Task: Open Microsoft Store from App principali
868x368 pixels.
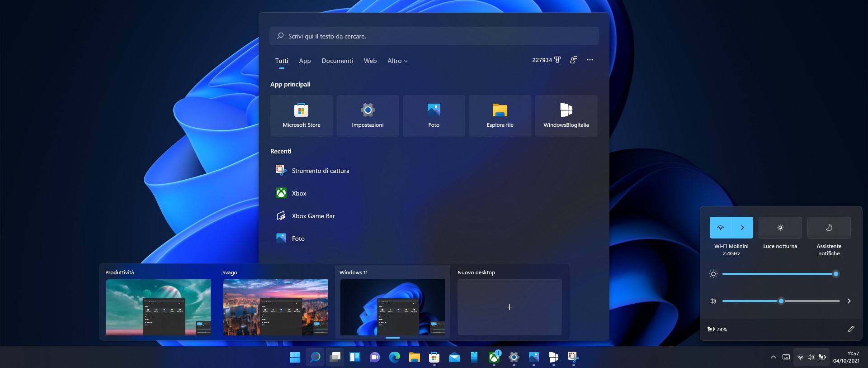Action: pos(302,116)
